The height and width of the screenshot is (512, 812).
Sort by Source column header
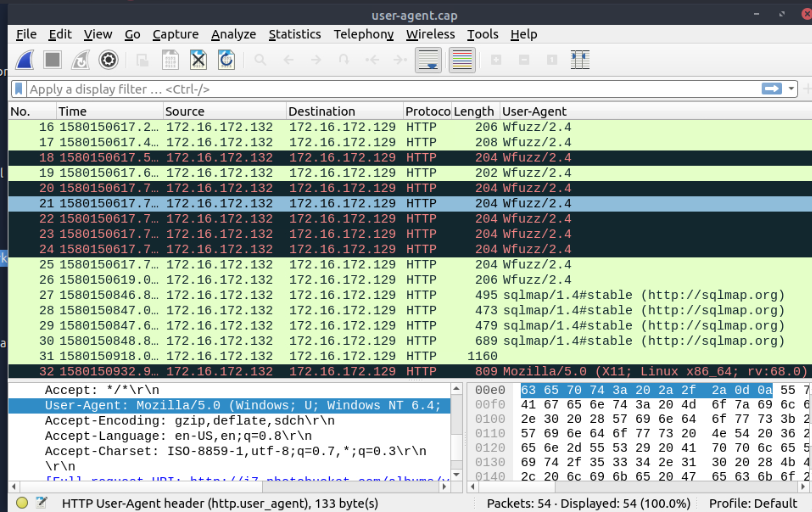(x=224, y=111)
